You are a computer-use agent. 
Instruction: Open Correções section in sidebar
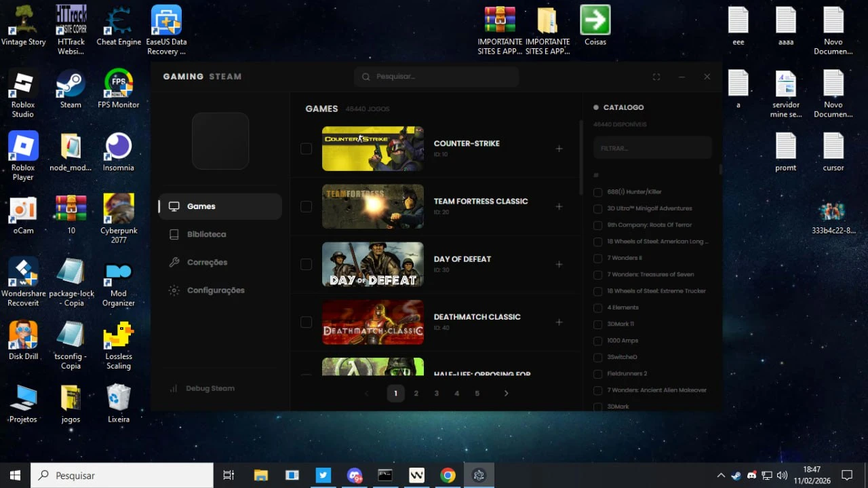[220, 262]
